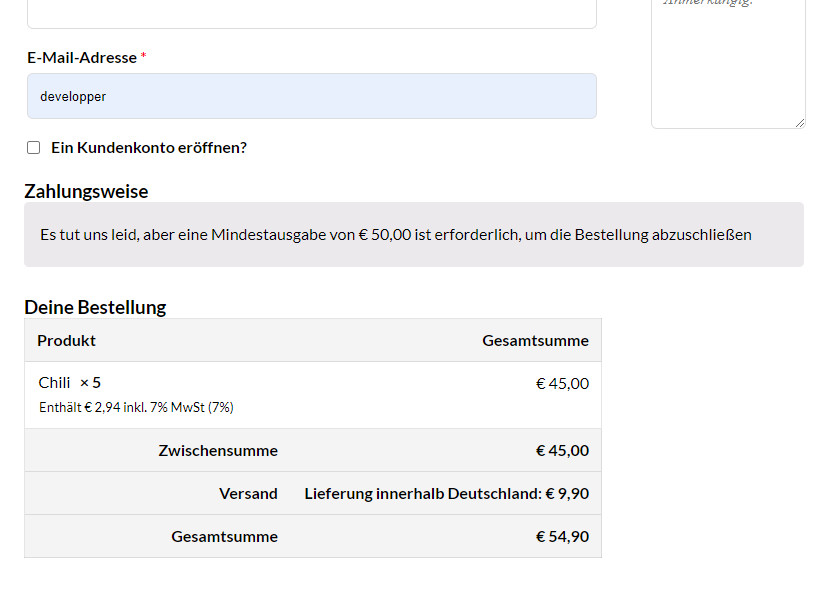
Task: Click the "Ein Kundenkonto eröffnen?" label text
Action: pyautogui.click(x=149, y=148)
